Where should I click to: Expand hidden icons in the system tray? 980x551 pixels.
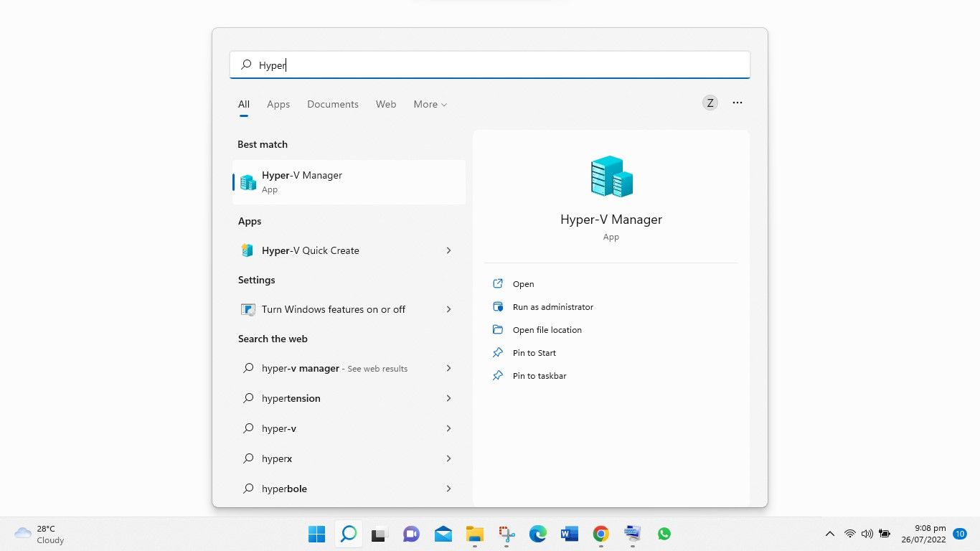(x=829, y=534)
